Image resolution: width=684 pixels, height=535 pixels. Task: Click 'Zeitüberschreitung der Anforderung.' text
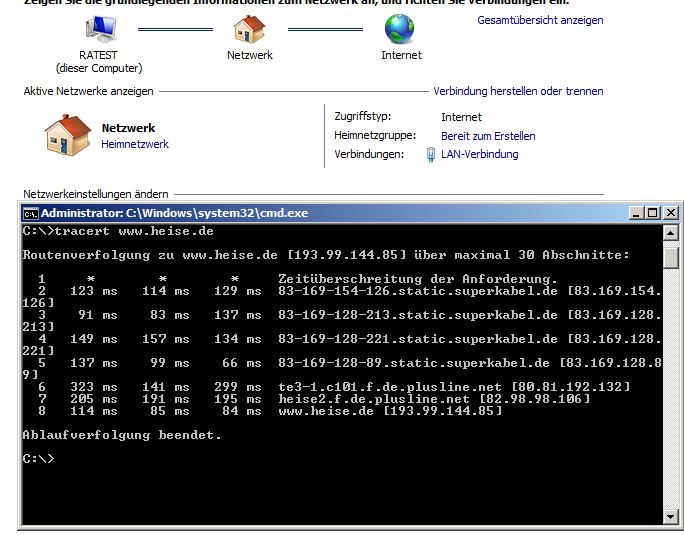(x=418, y=278)
